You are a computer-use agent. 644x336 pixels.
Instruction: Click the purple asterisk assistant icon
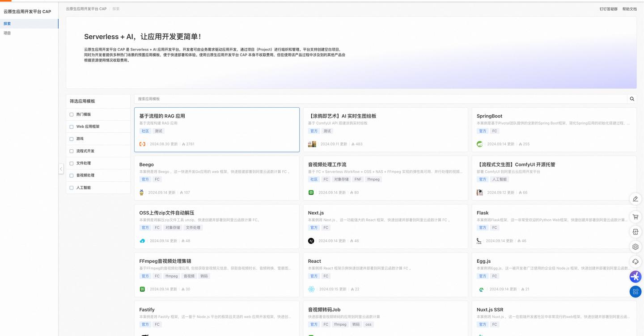635,277
